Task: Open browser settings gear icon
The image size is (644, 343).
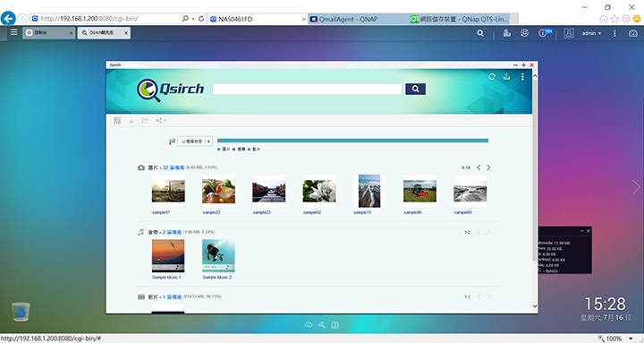Action: [x=625, y=19]
